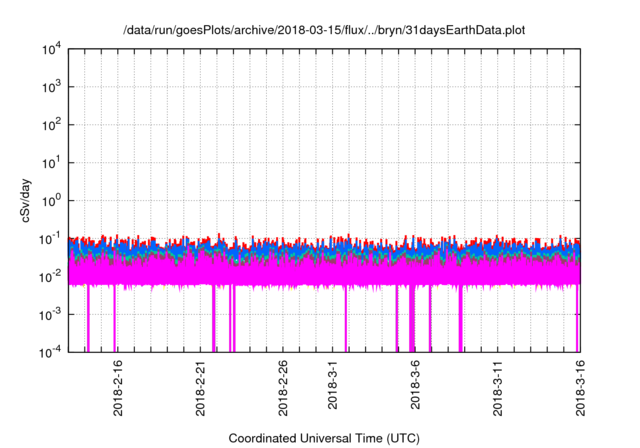Click the 10^-2 y-axis tick label
This screenshot has height=448, width=640.
pyautogui.click(x=50, y=277)
